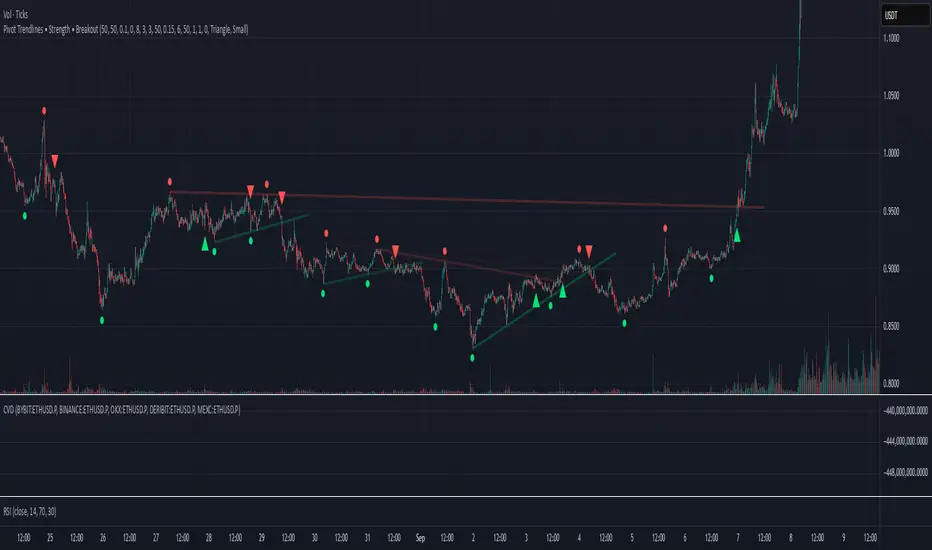The image size is (932, 550).
Task: Click the 0.9000 price axis label
Action: (x=891, y=269)
